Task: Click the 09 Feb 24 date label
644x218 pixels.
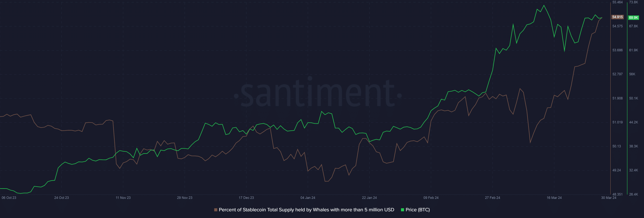Action: click(x=431, y=198)
